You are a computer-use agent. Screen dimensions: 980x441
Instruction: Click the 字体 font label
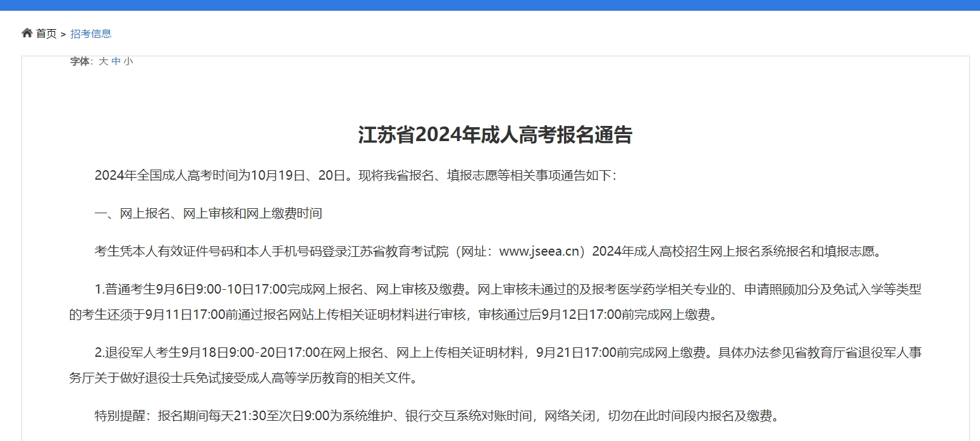point(78,61)
